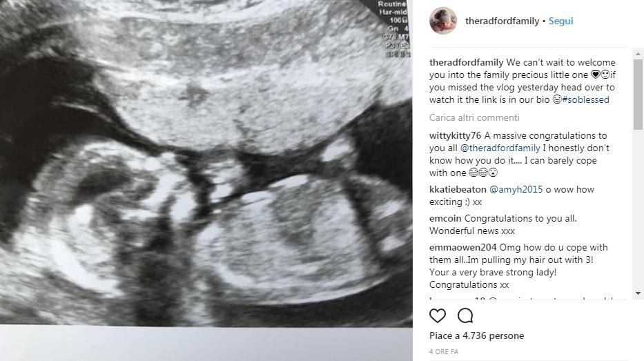Open the emcoin commenter profile
The image size is (644, 361).
(x=445, y=218)
